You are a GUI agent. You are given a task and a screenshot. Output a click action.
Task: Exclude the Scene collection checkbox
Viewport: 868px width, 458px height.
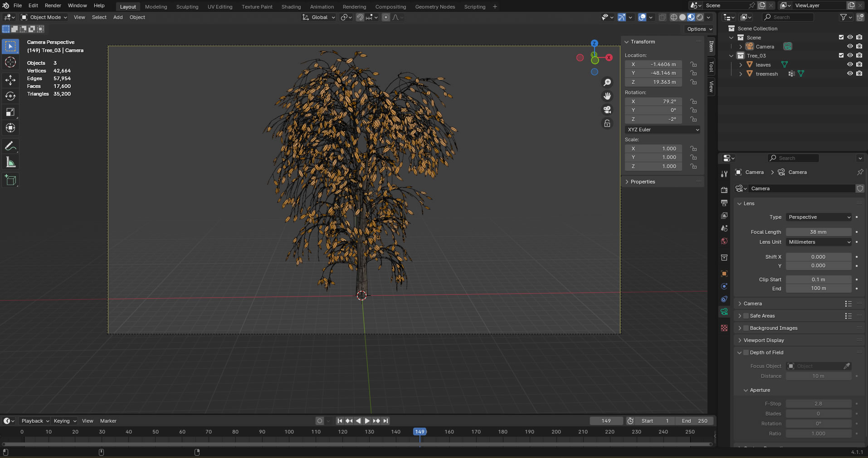(x=841, y=37)
